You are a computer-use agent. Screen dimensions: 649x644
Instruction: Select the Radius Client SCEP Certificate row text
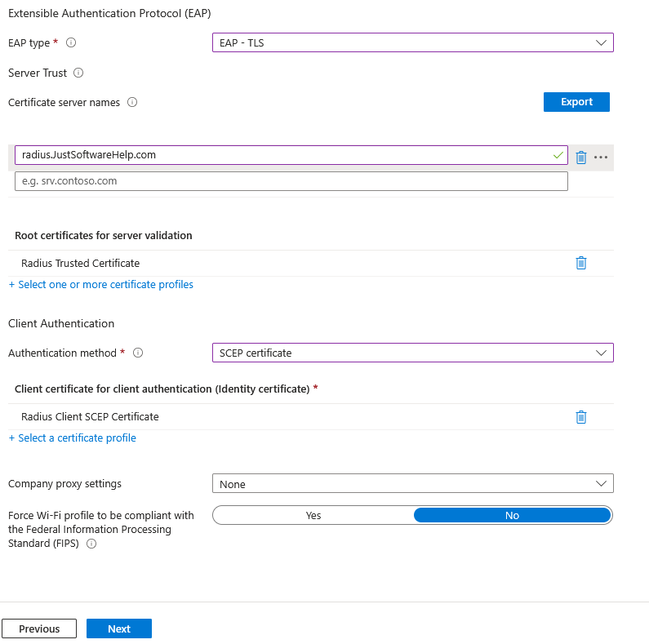(90, 417)
